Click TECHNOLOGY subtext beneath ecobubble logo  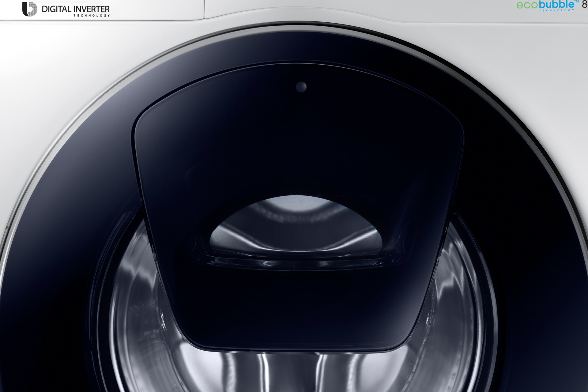click(x=556, y=10)
